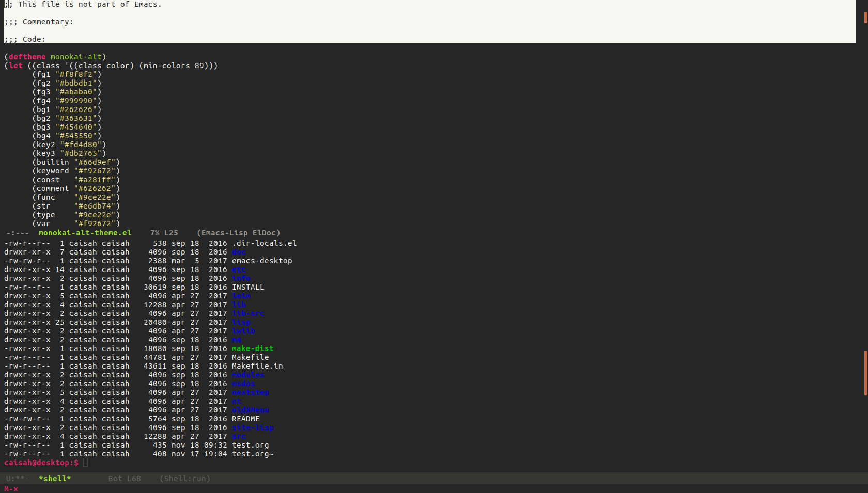Click "This file is not part of Emacs." comment

90,4
